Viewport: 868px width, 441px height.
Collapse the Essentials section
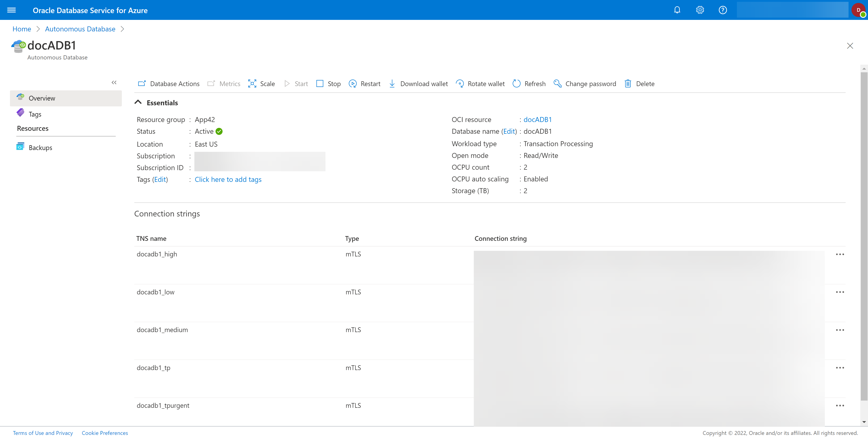tap(138, 102)
